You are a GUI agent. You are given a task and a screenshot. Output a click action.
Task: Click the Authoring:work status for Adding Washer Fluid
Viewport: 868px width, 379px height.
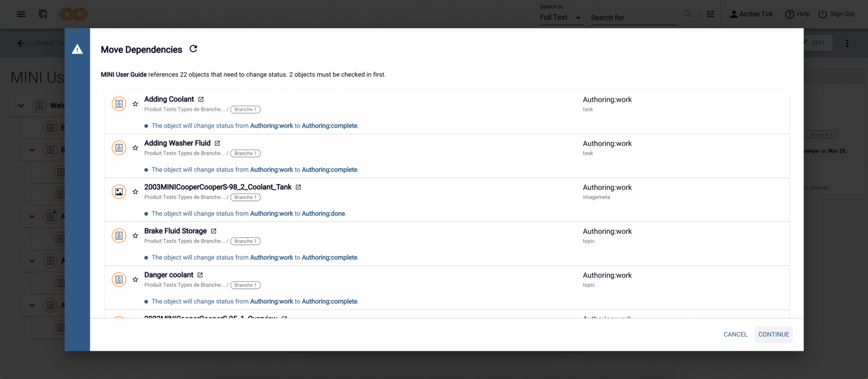pos(607,143)
